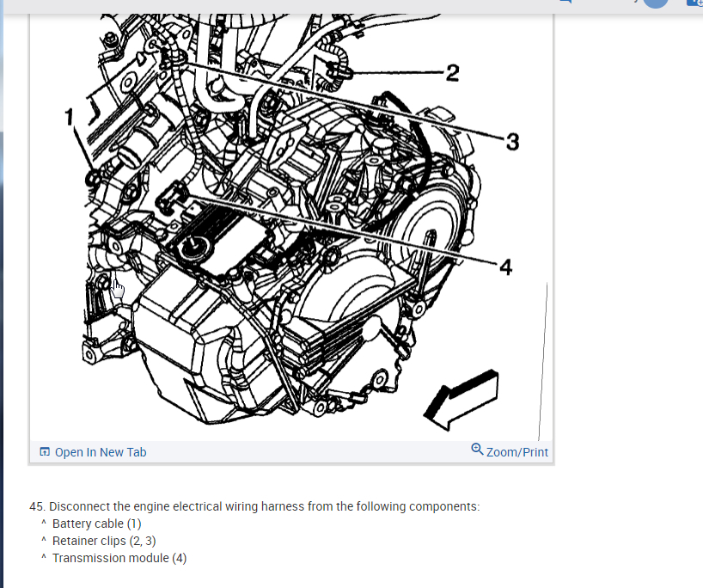Click the 'Transmission module (4)' list item

[119, 558]
